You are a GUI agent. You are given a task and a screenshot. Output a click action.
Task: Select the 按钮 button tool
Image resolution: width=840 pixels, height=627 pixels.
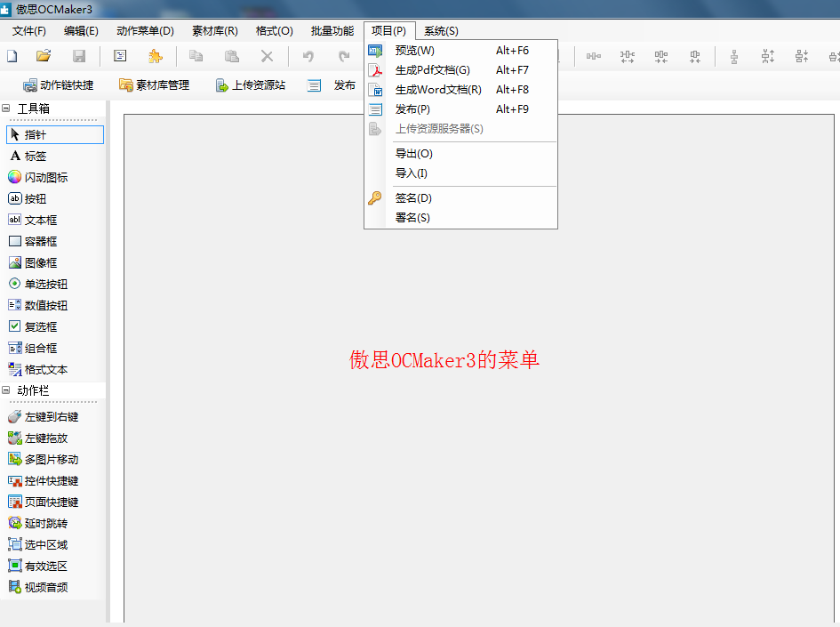[28, 199]
